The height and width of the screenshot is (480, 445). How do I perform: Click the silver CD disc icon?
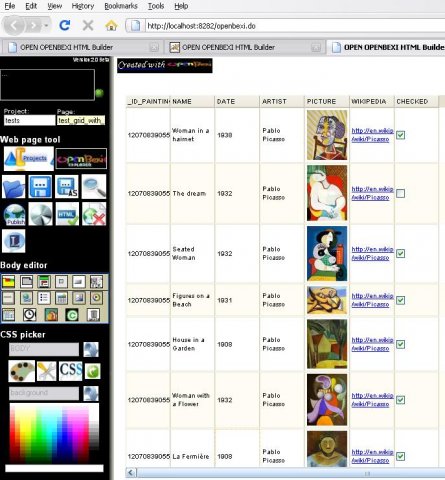click(40, 214)
